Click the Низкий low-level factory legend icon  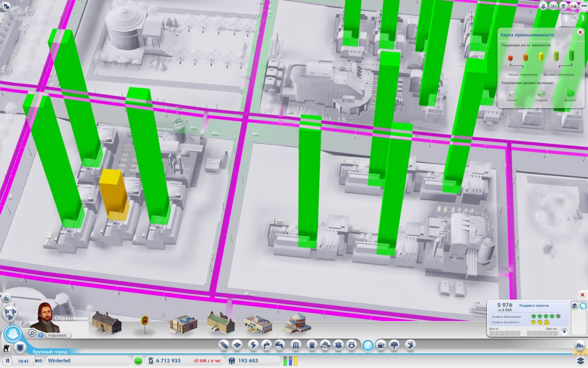(x=512, y=93)
